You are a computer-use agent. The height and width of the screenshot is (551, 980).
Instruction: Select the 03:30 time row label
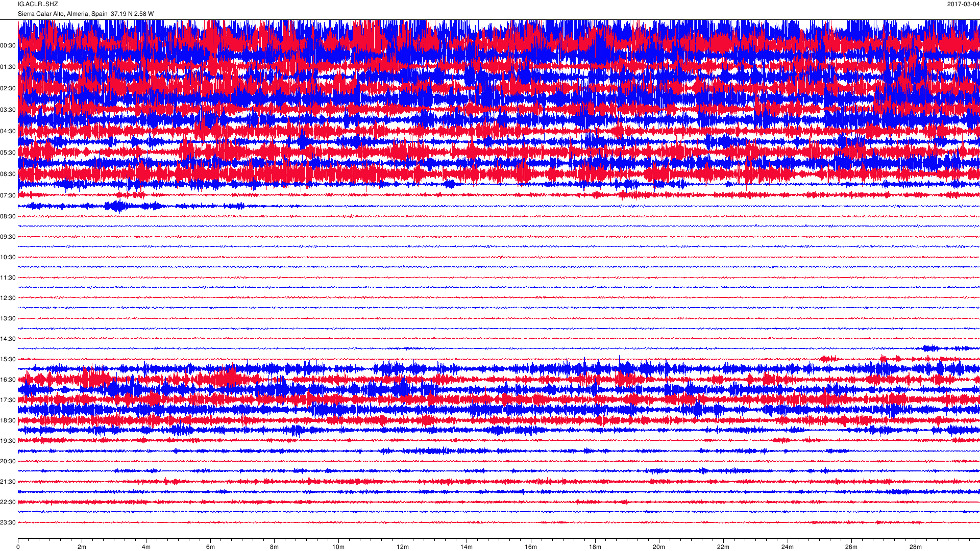coord(8,110)
